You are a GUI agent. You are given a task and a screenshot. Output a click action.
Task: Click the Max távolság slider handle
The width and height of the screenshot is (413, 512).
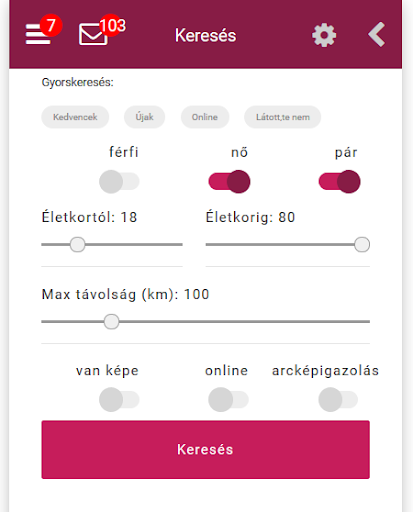tap(111, 322)
